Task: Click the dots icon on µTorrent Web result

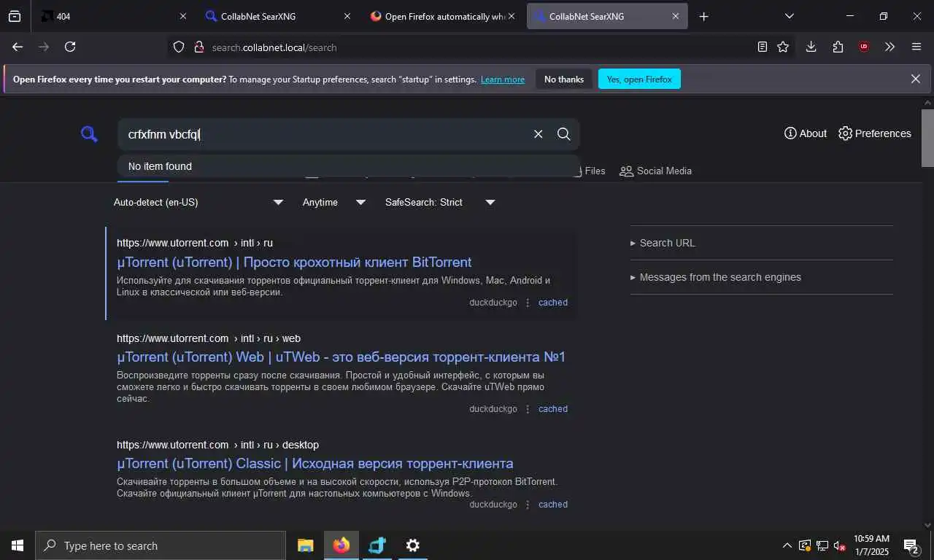Action: 528,409
